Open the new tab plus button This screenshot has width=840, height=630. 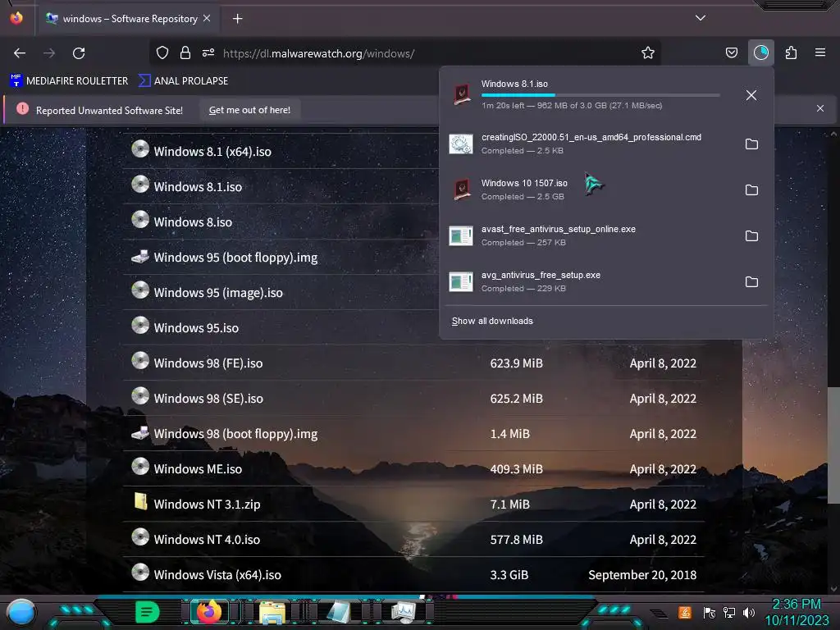pyautogui.click(x=237, y=19)
